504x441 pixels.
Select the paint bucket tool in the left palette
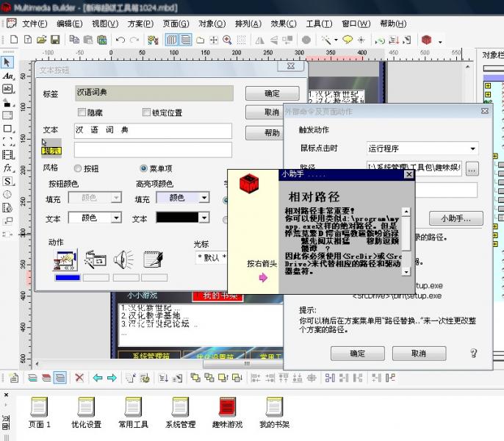(x=7, y=103)
